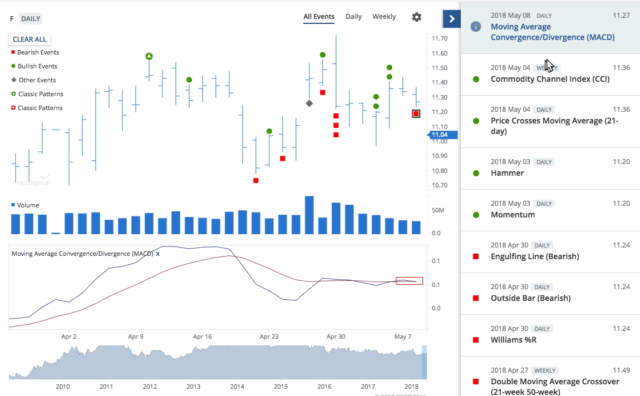Click the tallest volume bar
Viewport: 640px width, 396px height.
click(309, 215)
